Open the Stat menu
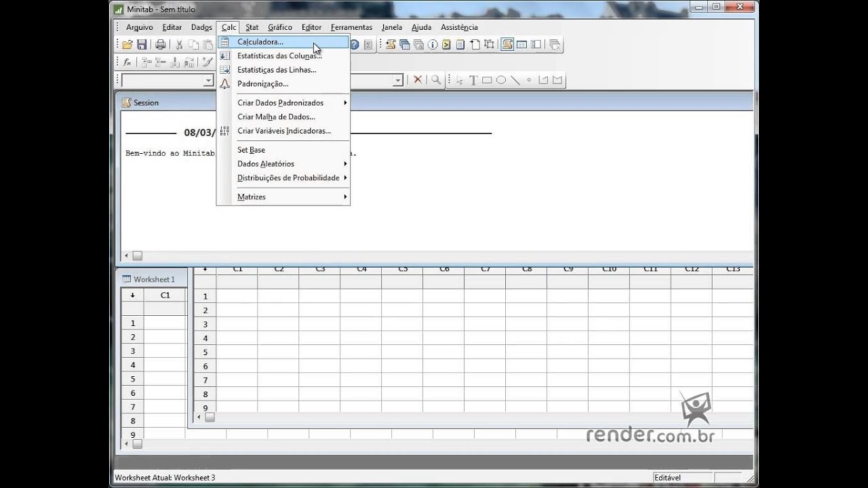This screenshot has width=868, height=488. (252, 27)
